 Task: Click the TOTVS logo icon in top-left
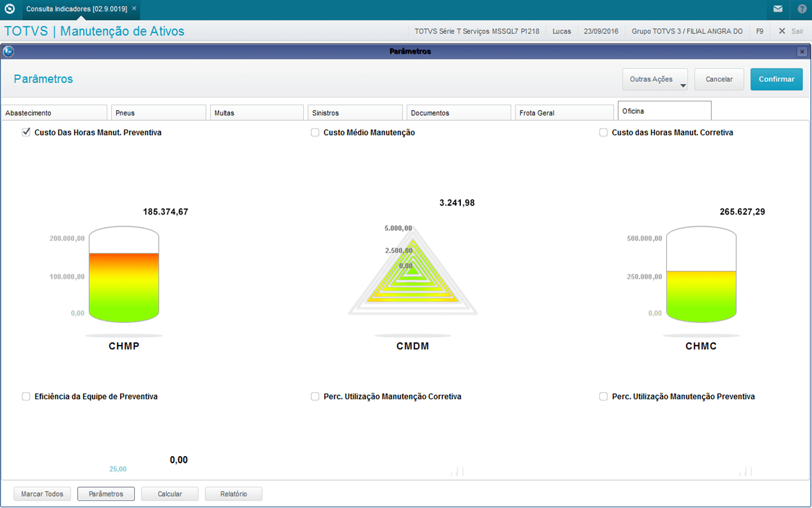(10, 9)
